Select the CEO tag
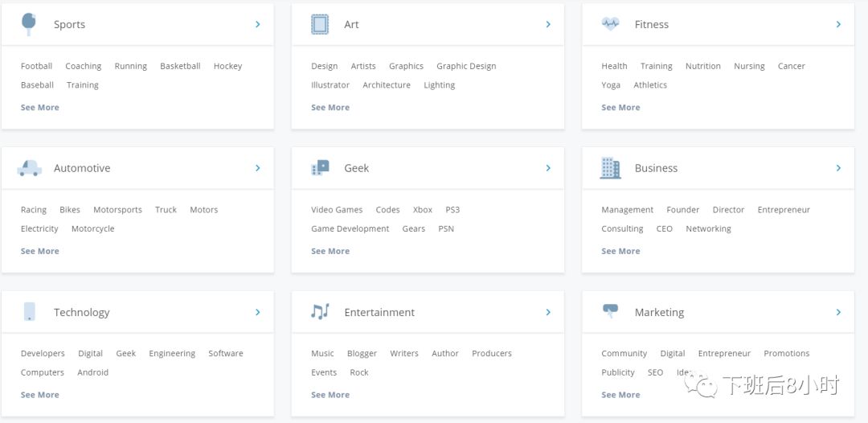 tap(665, 228)
